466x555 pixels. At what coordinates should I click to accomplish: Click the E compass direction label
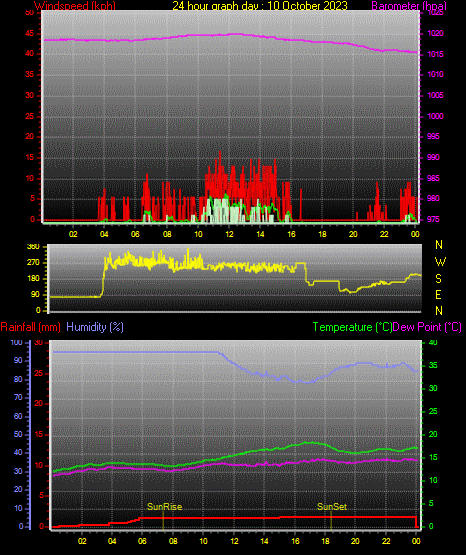438,294
